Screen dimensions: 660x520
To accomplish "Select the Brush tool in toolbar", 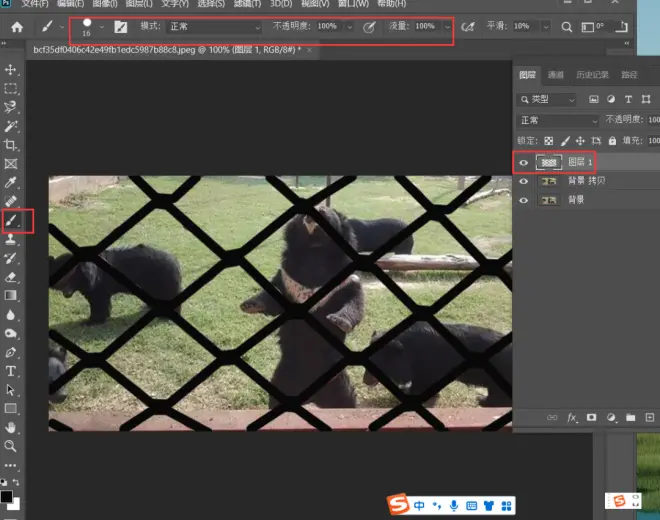I will [11, 220].
